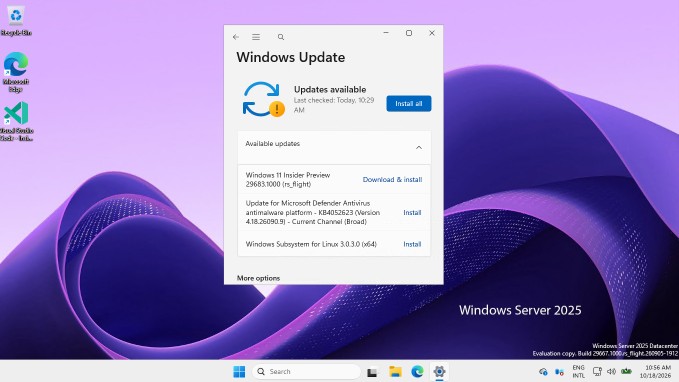This screenshot has height=382, width=679.
Task: Select the 'Last checked: Today, 10:29 AM' text
Action: (x=334, y=105)
